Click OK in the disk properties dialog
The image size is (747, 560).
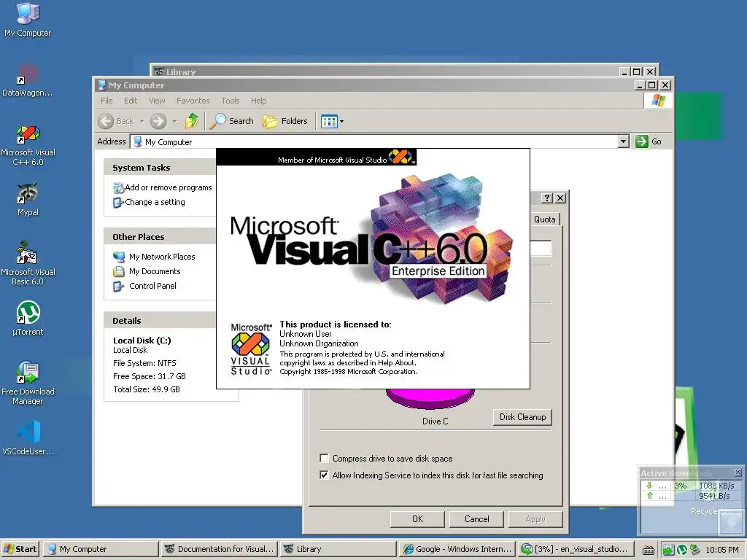click(417, 519)
